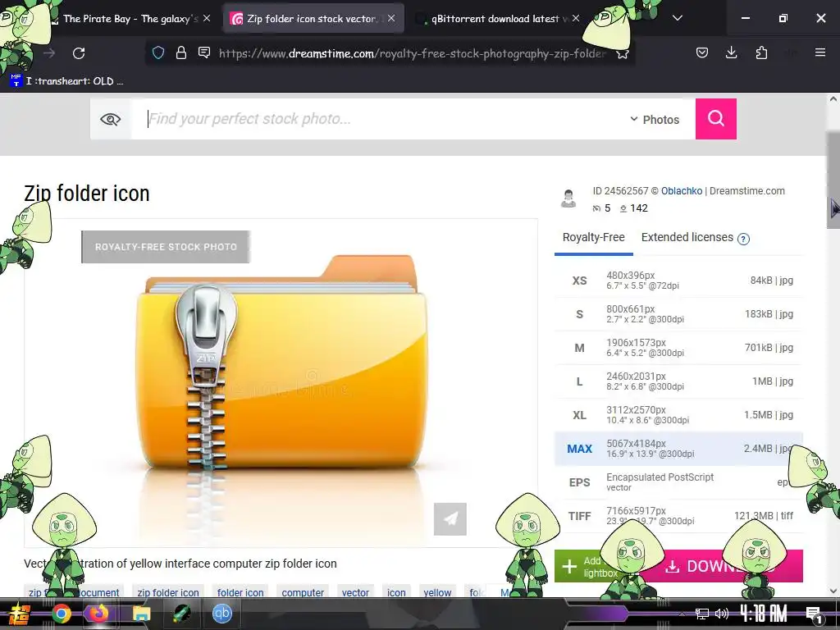Click the visual search eye icon
The image size is (840, 630).
click(111, 119)
